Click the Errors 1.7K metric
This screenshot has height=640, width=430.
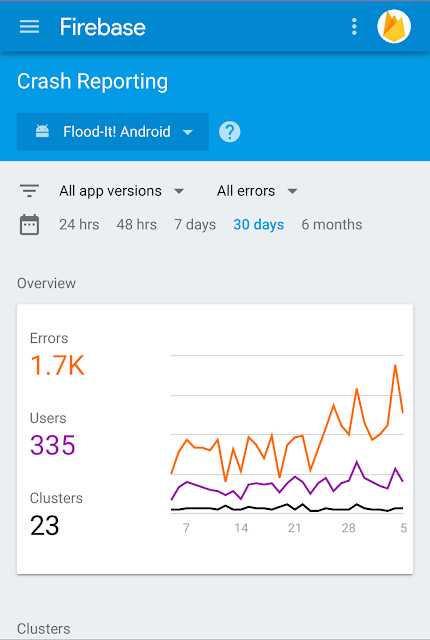58,355
